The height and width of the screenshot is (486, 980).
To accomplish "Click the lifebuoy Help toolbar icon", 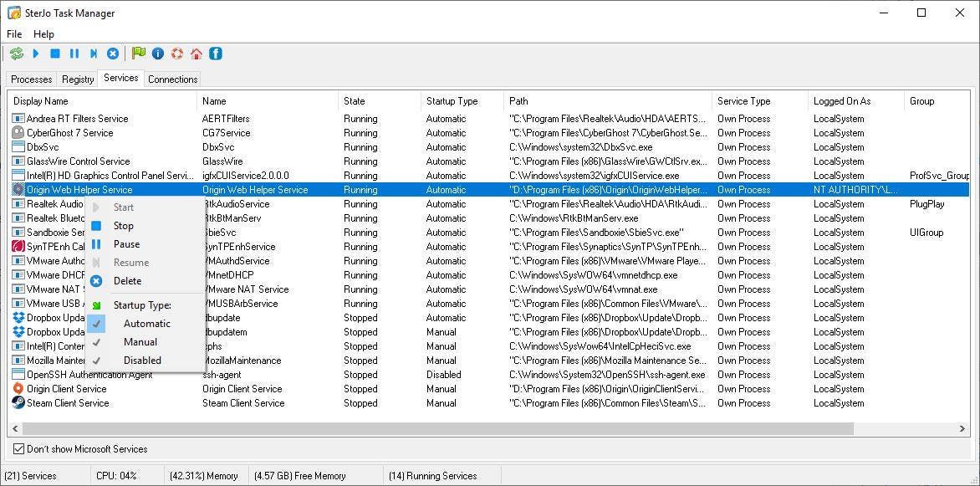I will coord(177,54).
